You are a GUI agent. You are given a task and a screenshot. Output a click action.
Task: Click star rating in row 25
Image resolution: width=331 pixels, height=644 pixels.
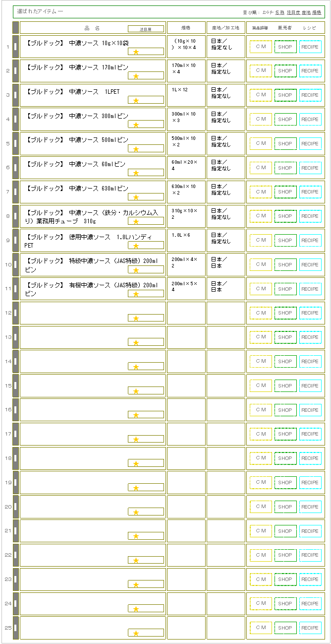[146, 633]
